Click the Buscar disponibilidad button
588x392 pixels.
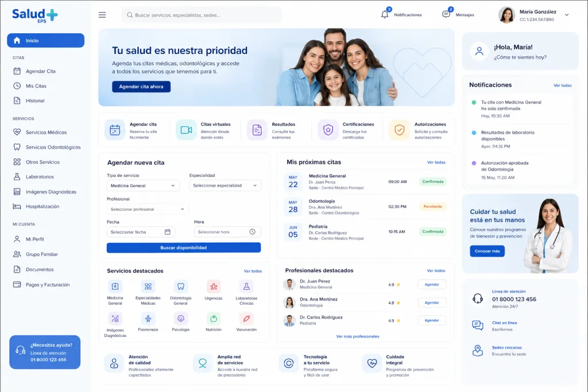point(184,248)
